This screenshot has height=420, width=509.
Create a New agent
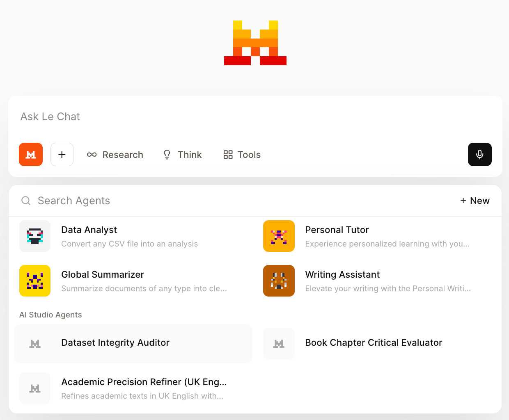coord(475,201)
